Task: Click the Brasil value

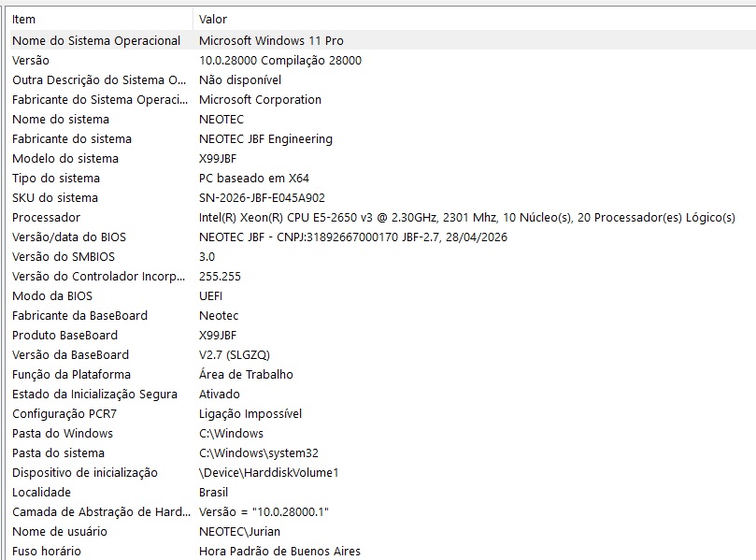Action: point(213,493)
